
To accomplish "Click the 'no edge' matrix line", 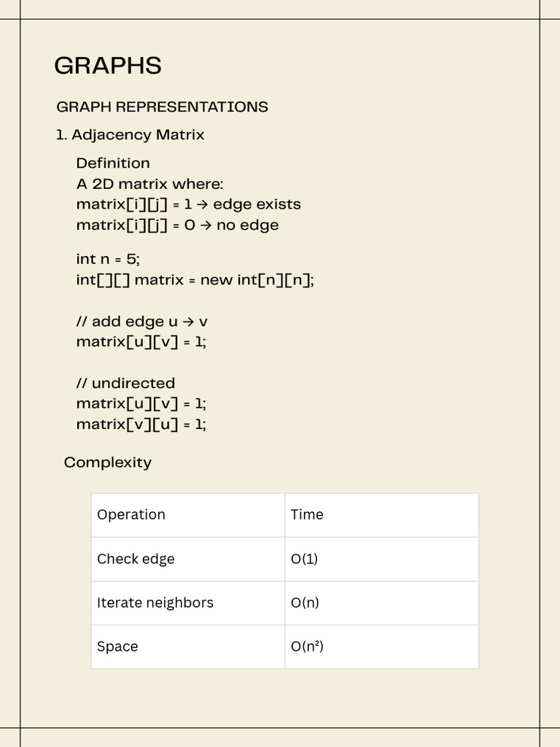I will (x=178, y=225).
